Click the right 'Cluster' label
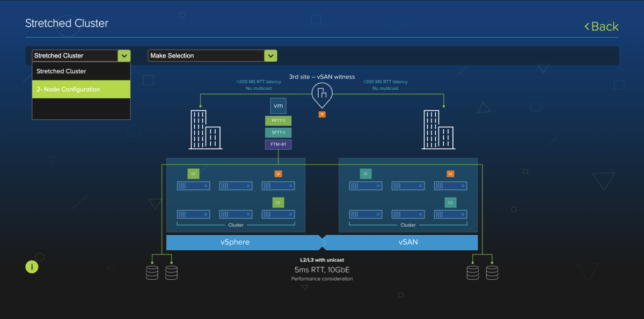Screen dimensions: 644x319 408,225
